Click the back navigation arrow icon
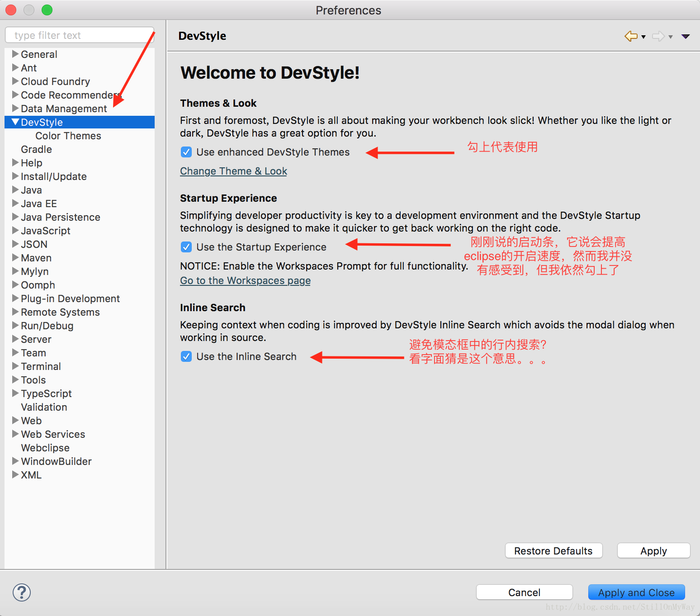700x616 pixels. [631, 36]
